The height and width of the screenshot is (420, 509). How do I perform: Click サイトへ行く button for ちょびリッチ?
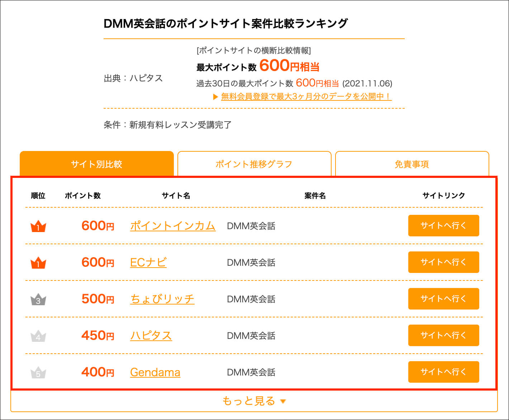pyautogui.click(x=443, y=299)
